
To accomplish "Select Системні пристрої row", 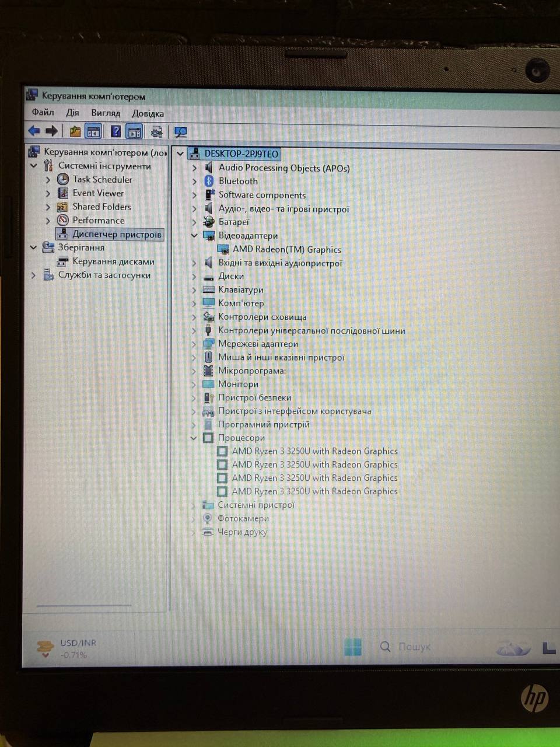I will (256, 505).
